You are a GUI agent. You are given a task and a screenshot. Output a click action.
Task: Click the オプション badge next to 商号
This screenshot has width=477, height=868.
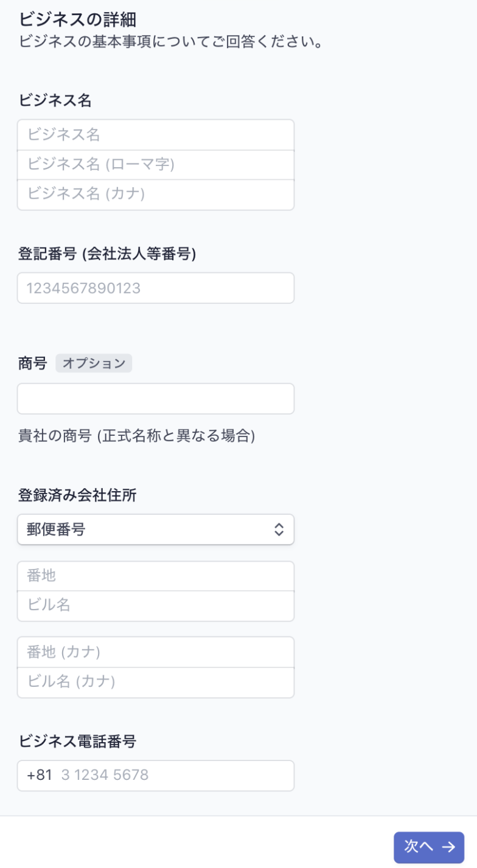[x=94, y=363]
